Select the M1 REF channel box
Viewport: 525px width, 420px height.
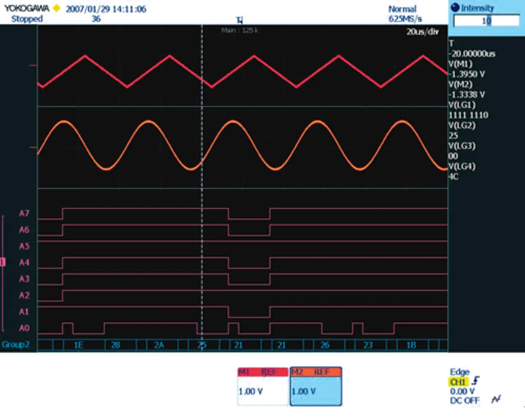pos(263,386)
